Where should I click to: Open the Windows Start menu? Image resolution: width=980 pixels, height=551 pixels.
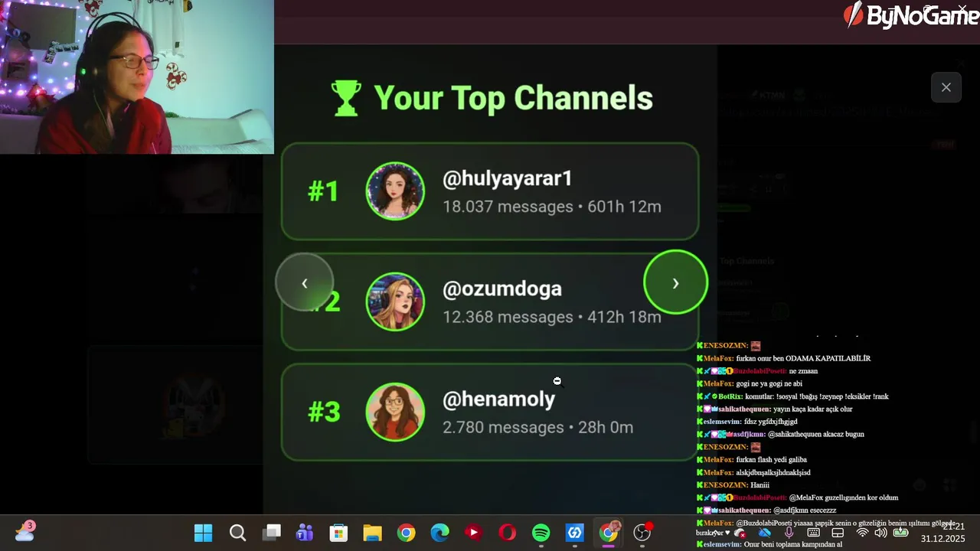[x=204, y=533]
